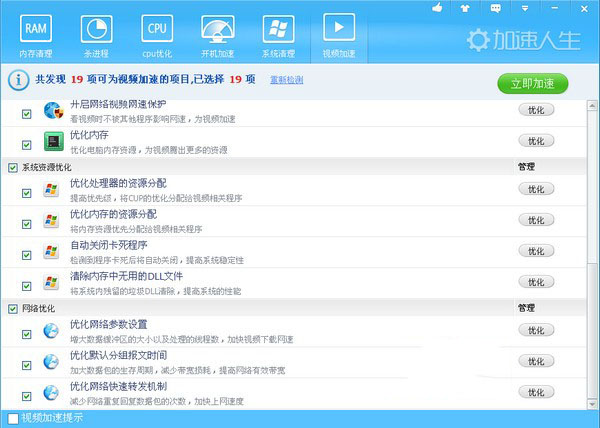Open the title bar dropdown menu arrow
This screenshot has height=428, width=600.
pos(525,8)
